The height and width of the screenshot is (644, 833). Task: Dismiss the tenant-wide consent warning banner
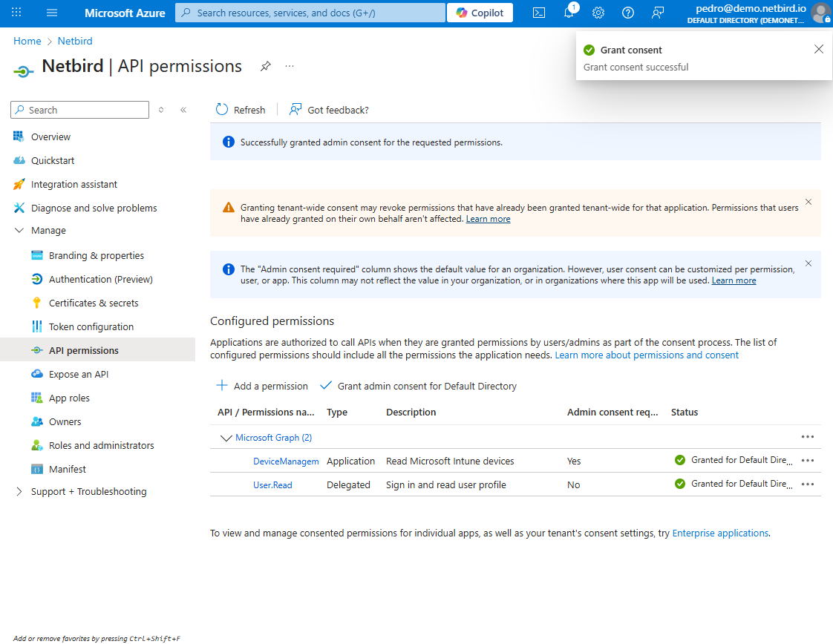click(808, 201)
